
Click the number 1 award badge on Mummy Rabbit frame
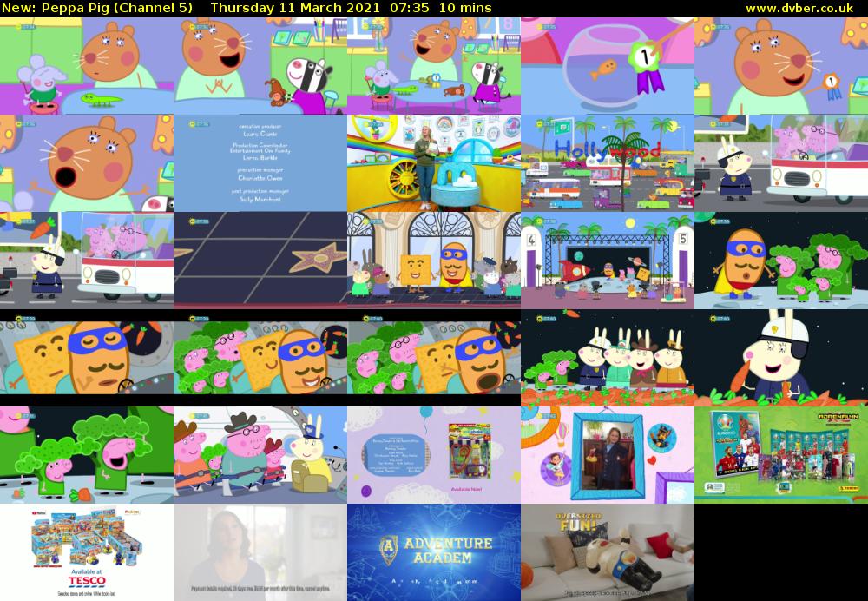tap(831, 80)
